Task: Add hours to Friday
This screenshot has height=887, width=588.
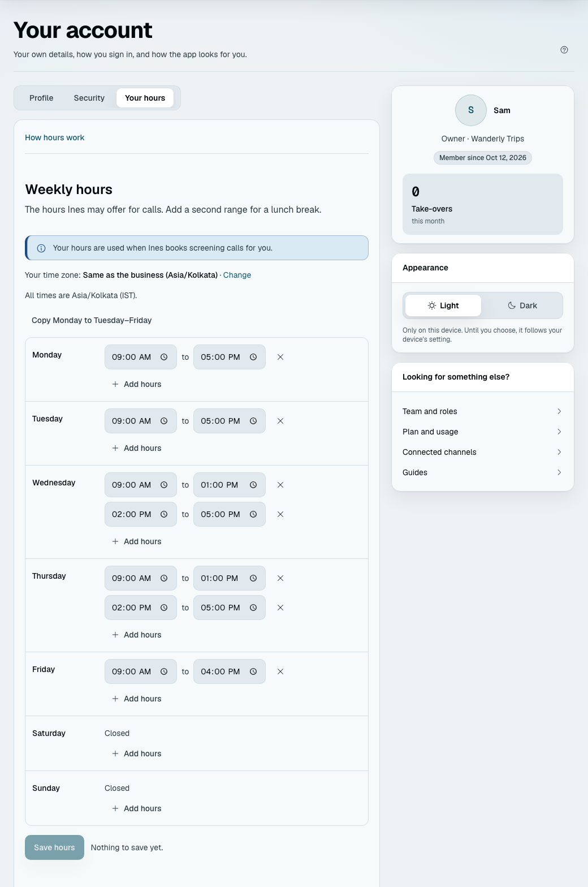Action: pos(137,699)
